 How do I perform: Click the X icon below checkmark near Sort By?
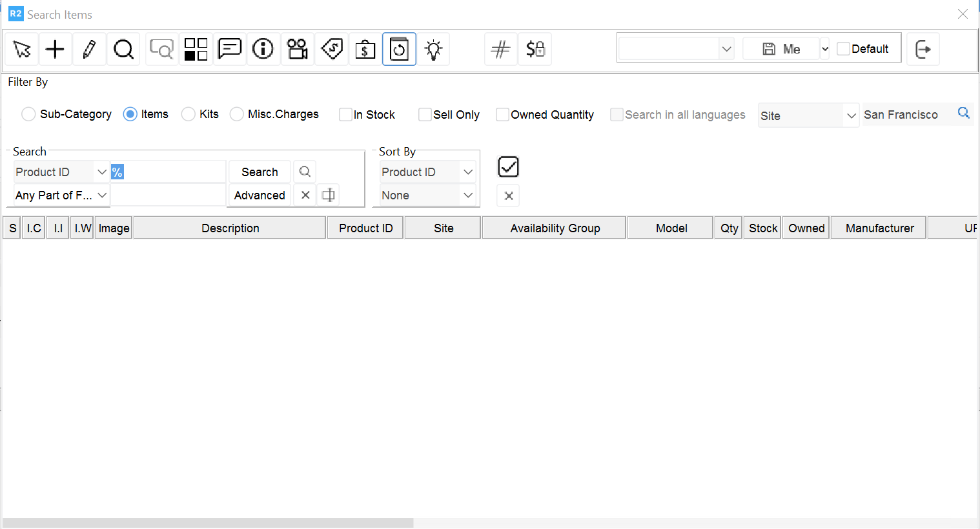[509, 195]
